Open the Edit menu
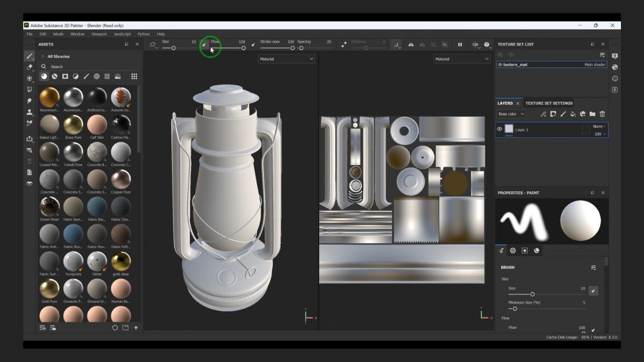Viewport: 644px width, 362px height. (43, 34)
